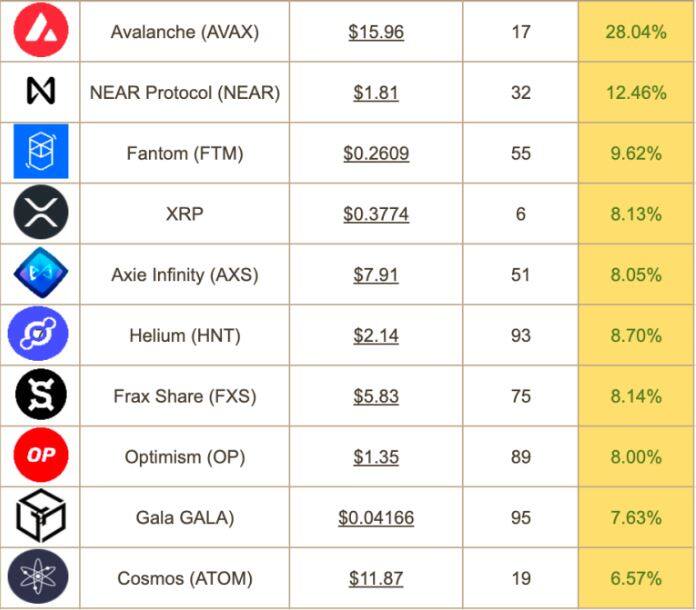Click the XRP logo icon
Image resolution: width=696 pixels, height=610 pixels.
click(x=41, y=212)
